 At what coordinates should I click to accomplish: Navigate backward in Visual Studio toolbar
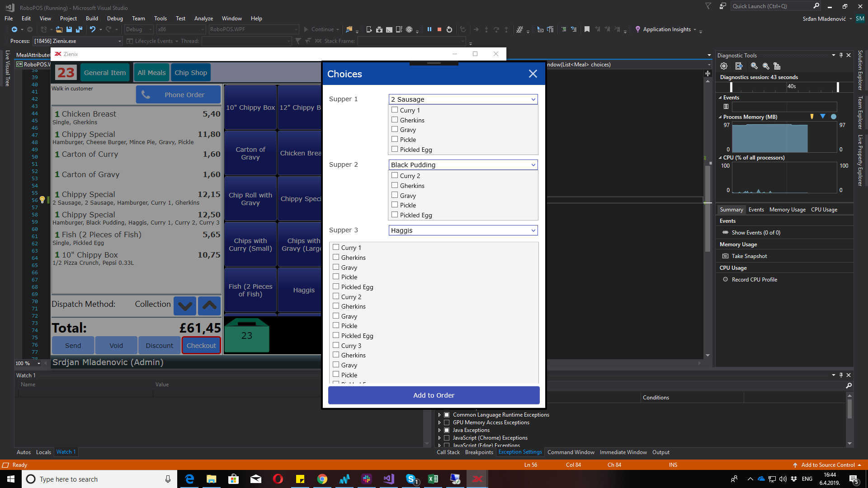click(14, 29)
